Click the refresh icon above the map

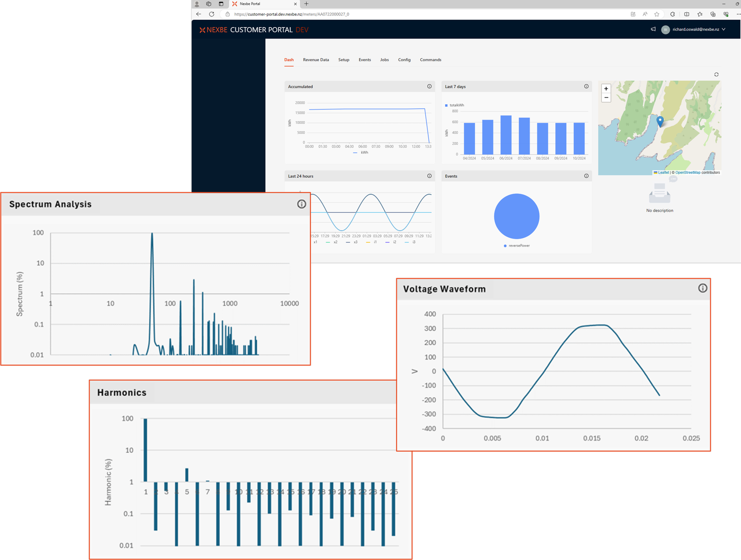click(716, 74)
